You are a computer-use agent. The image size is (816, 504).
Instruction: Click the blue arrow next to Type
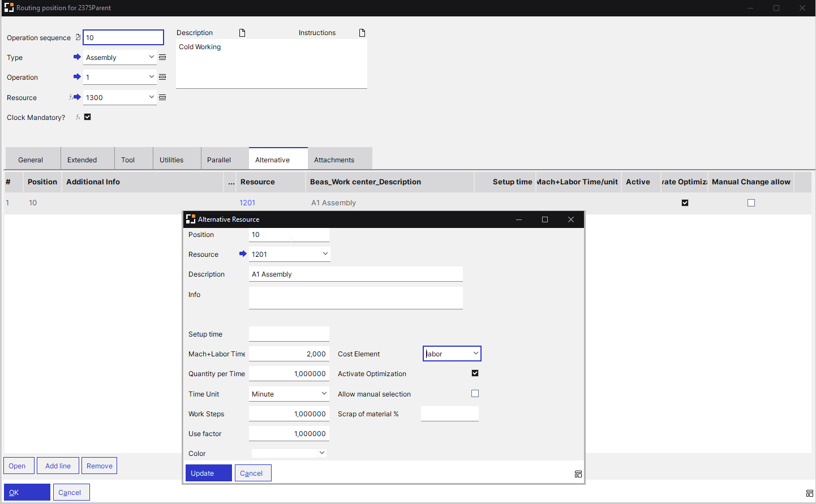[77, 57]
